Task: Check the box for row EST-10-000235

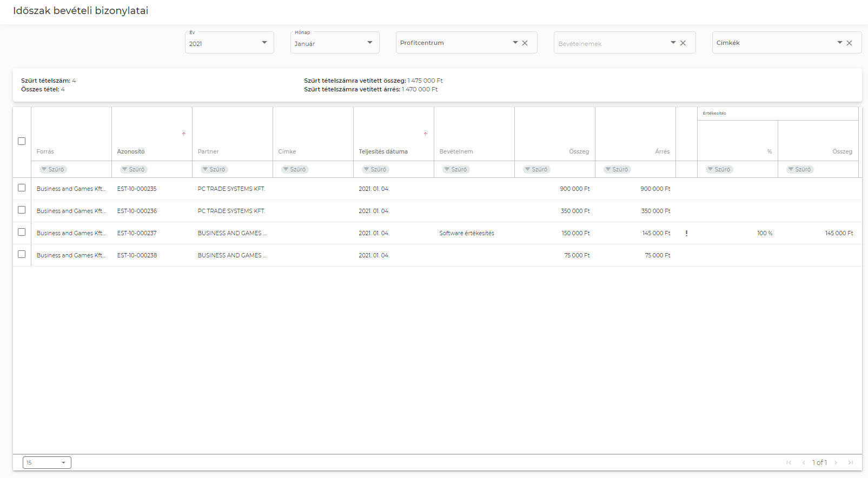Action: pos(22,188)
